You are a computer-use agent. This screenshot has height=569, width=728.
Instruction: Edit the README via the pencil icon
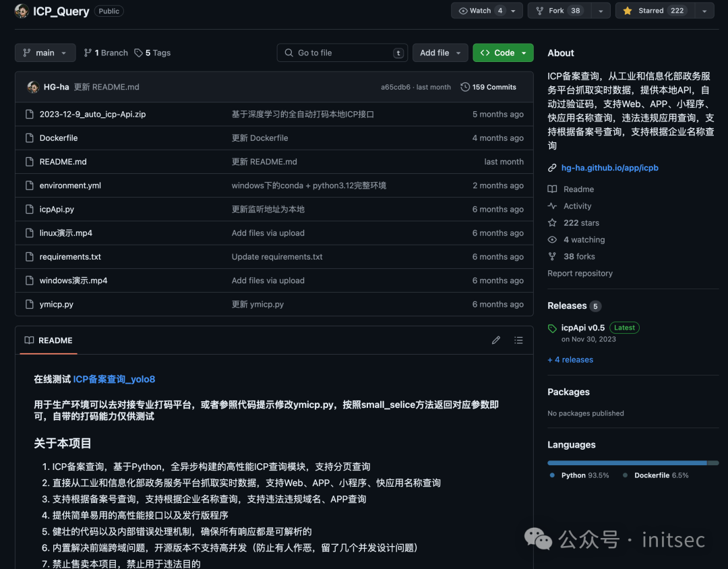coord(496,340)
